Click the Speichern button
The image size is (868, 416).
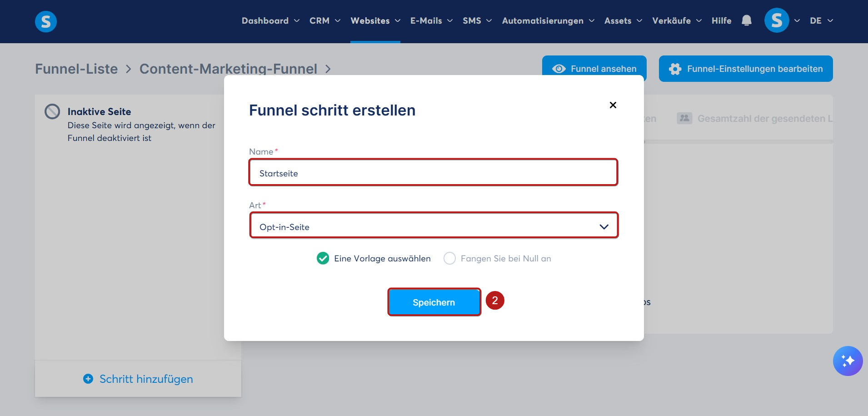pyautogui.click(x=434, y=302)
